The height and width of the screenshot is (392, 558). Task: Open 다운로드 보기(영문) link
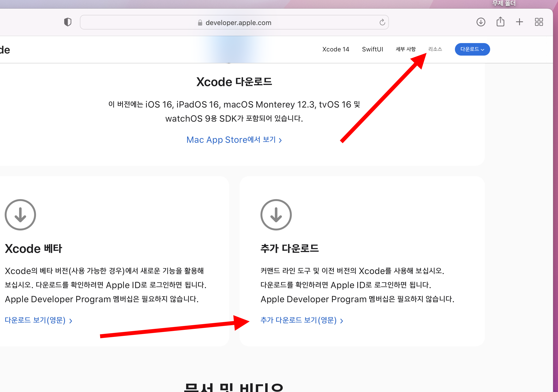[x=38, y=320]
